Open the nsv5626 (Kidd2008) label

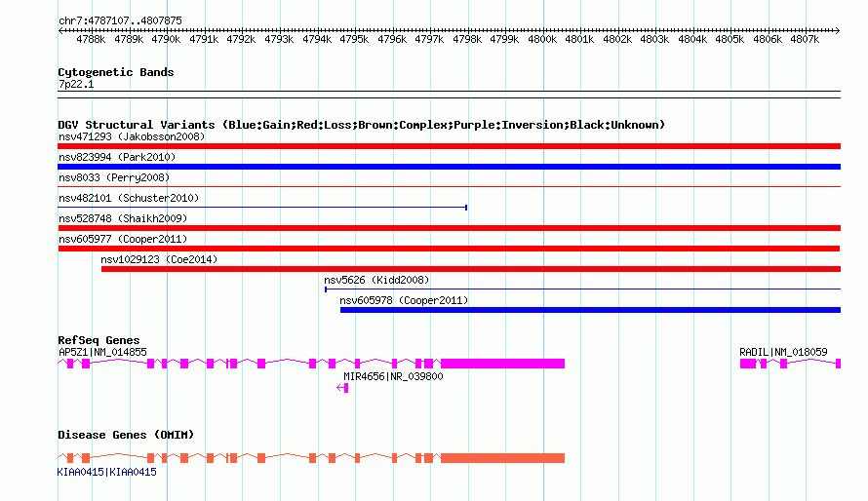pyautogui.click(x=376, y=280)
